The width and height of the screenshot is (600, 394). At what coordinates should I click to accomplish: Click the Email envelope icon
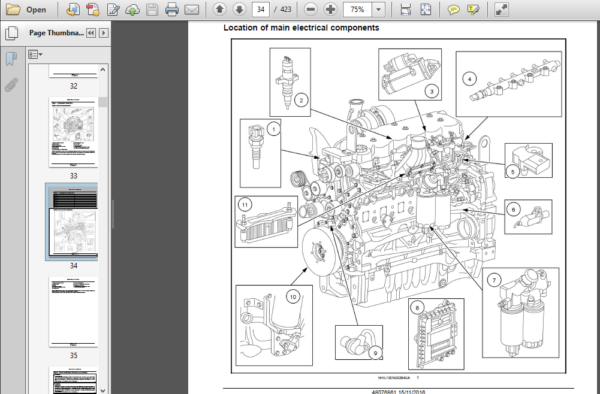coord(191,10)
